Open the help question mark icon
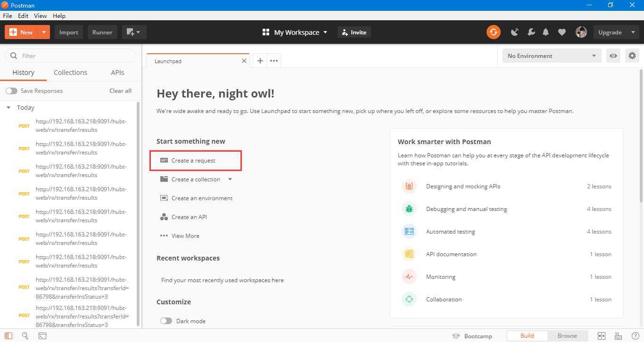This screenshot has width=644, height=342. click(x=635, y=336)
